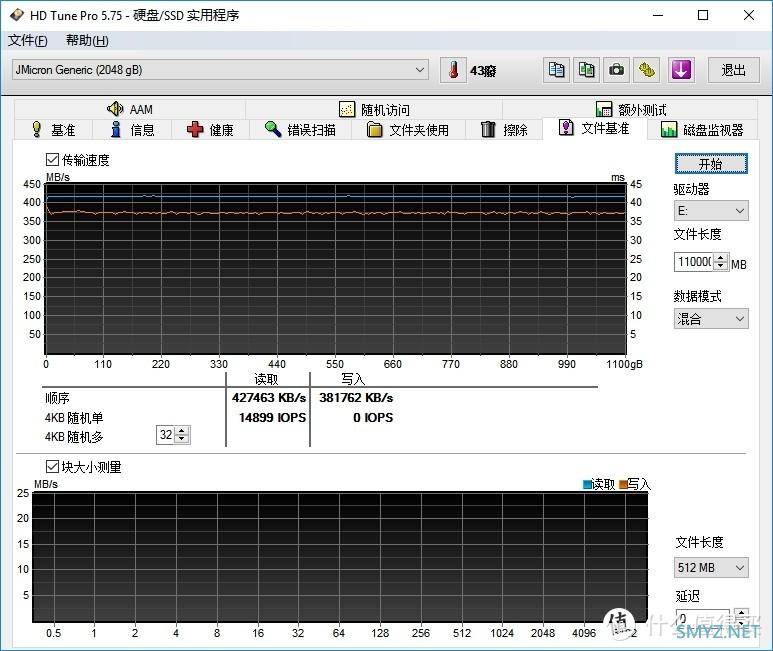773x651 pixels.
Task: Open the AAM tab
Action: pos(130,109)
